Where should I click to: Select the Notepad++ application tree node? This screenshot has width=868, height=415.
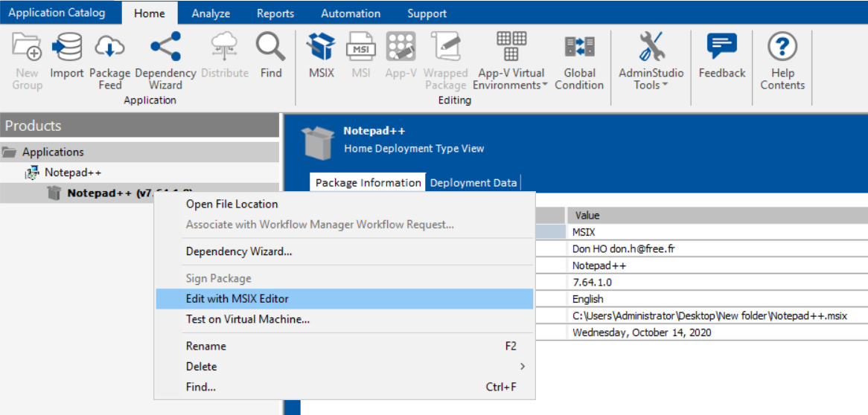(73, 173)
